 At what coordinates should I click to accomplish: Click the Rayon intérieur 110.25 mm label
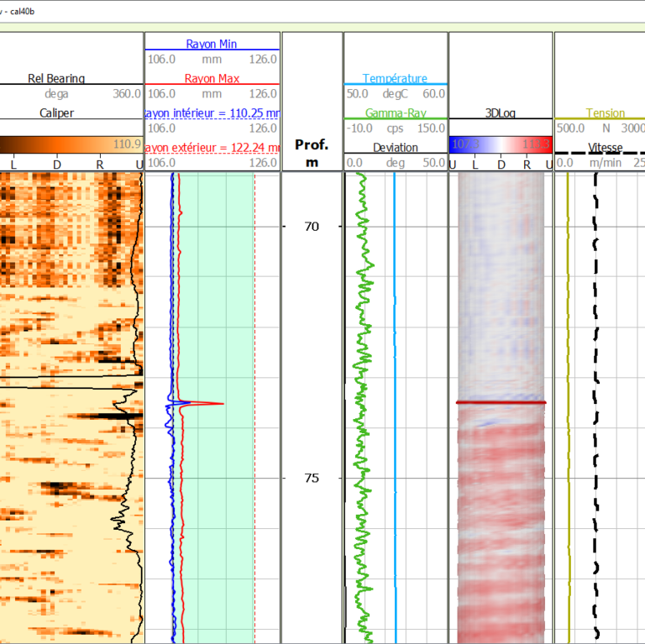212,113
